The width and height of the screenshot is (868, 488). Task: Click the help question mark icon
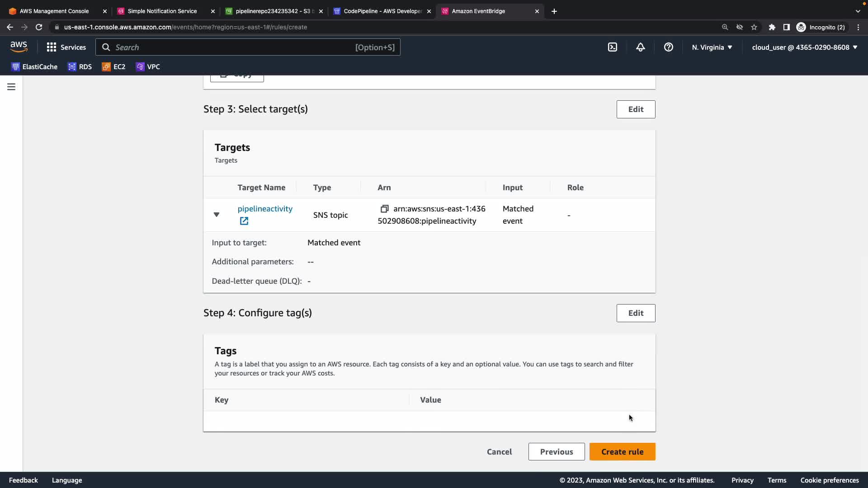[x=669, y=47]
